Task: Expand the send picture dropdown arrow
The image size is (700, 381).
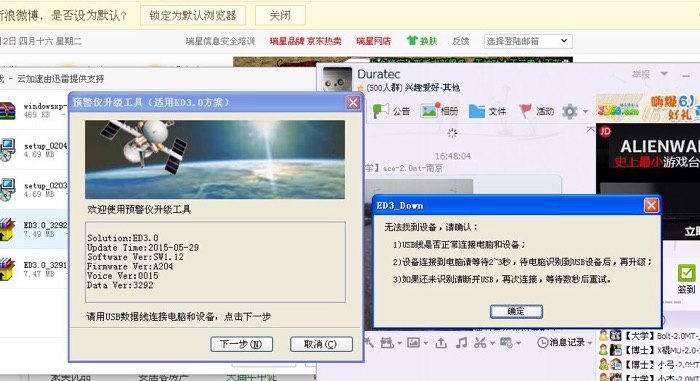Action: (x=425, y=343)
